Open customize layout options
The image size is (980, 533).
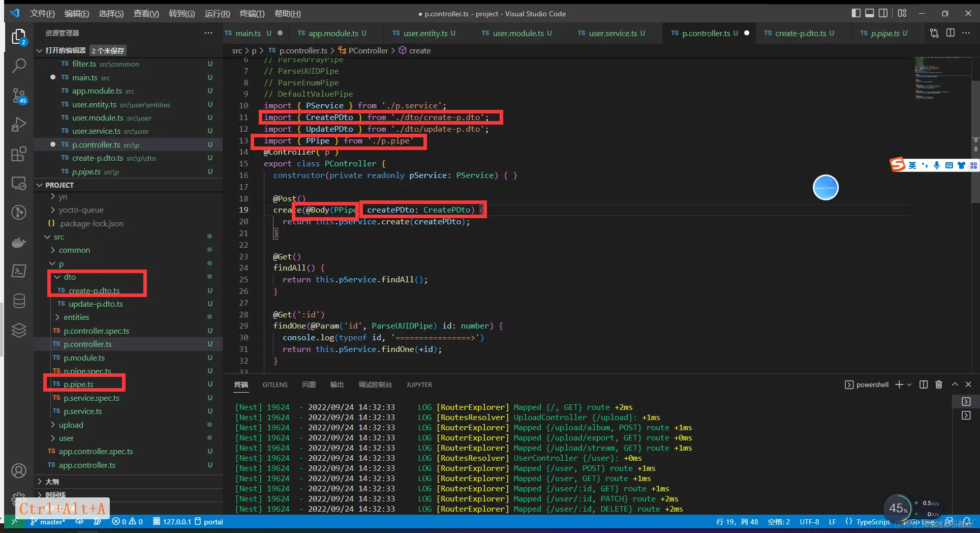(x=902, y=13)
